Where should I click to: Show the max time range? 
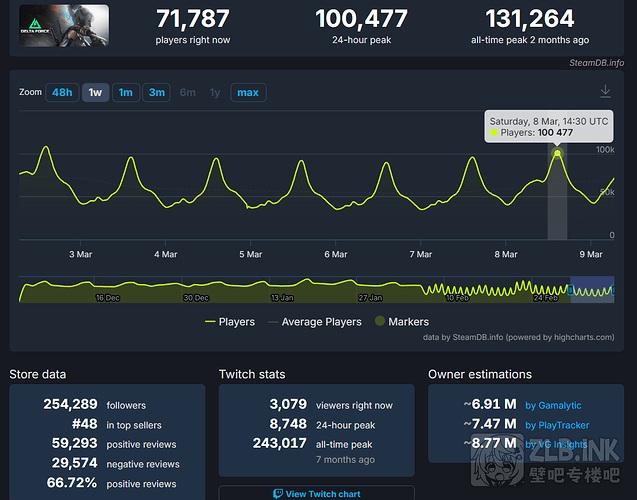point(248,93)
